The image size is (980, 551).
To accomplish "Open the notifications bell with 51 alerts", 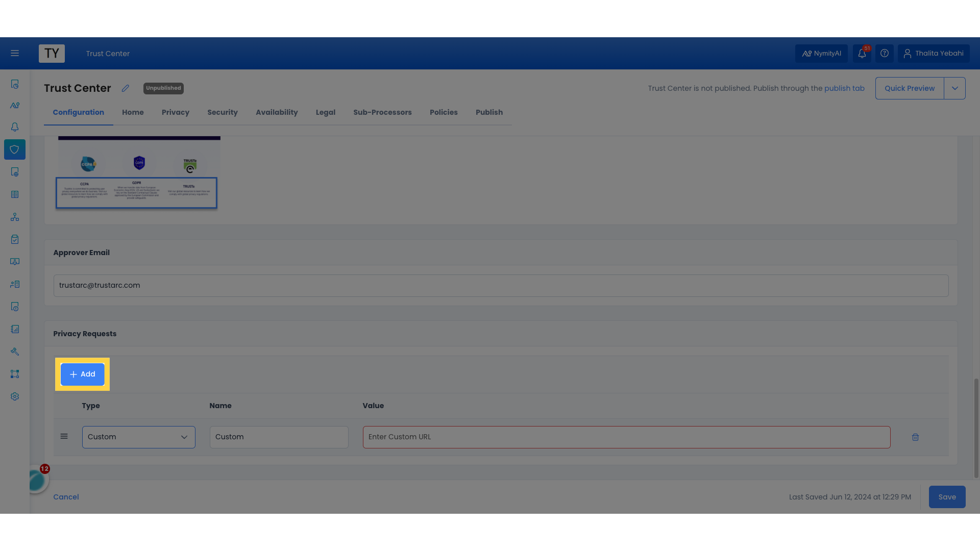I will tap(862, 53).
